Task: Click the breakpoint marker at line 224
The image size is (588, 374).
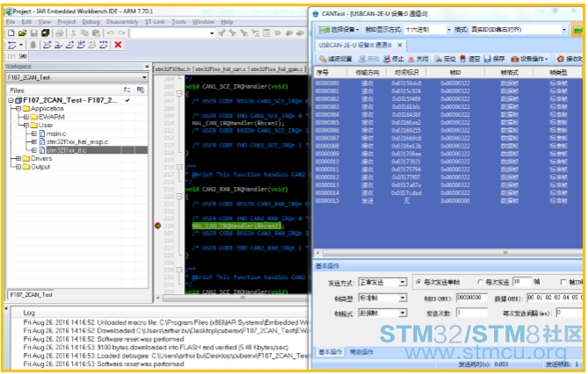Action: [158, 226]
